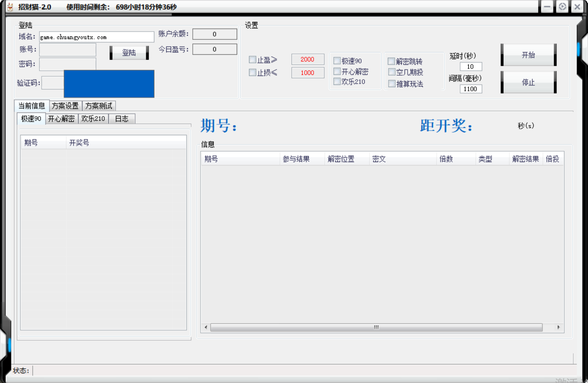The width and height of the screenshot is (588, 383).
Task: Tick the 推算玩法 checkbox
Action: pyautogui.click(x=392, y=84)
